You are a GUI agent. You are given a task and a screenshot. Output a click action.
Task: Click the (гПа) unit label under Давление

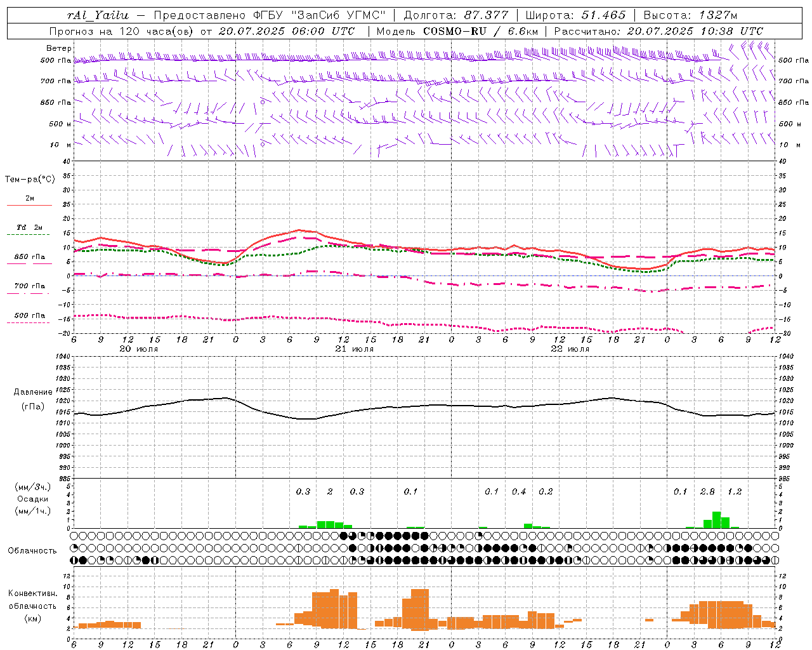click(x=33, y=406)
